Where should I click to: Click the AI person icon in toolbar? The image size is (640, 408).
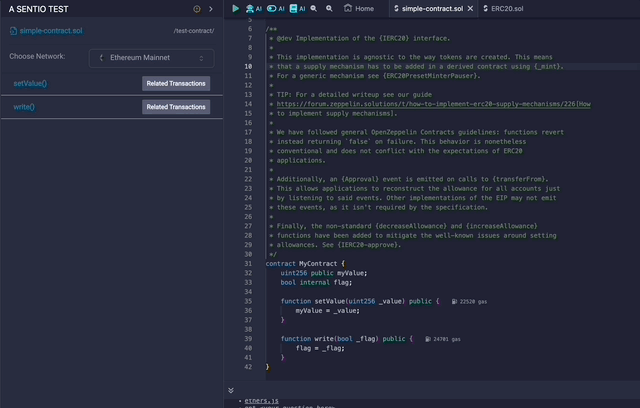[252, 8]
